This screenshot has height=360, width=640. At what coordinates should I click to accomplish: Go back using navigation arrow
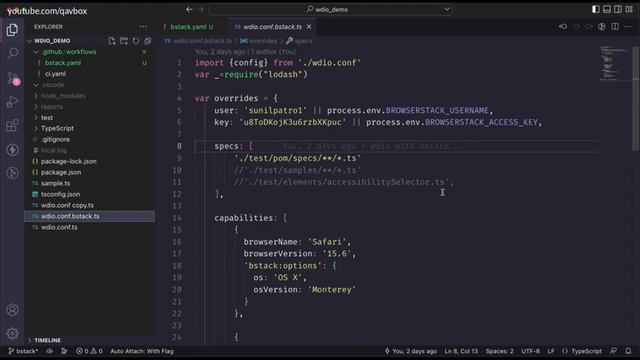189,9
